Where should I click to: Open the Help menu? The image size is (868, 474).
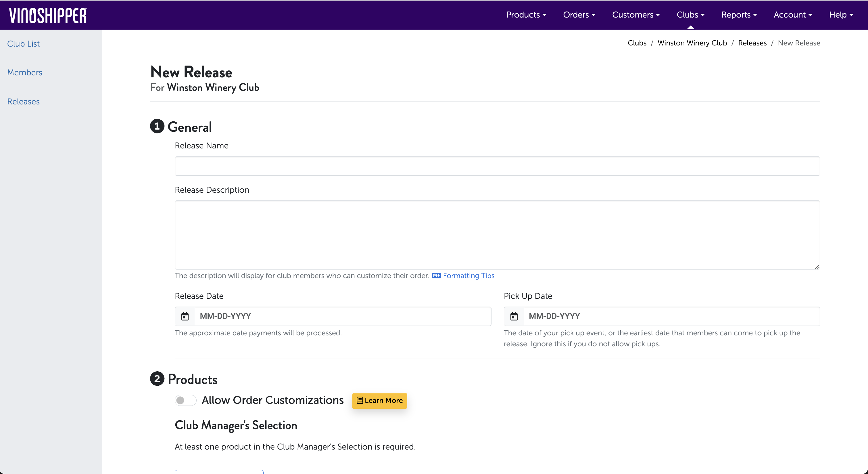point(841,15)
